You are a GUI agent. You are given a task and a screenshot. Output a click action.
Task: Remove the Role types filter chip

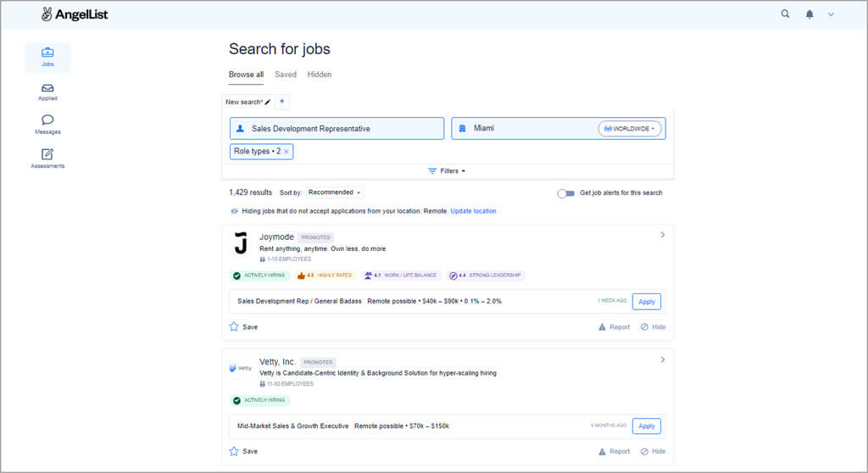click(287, 152)
